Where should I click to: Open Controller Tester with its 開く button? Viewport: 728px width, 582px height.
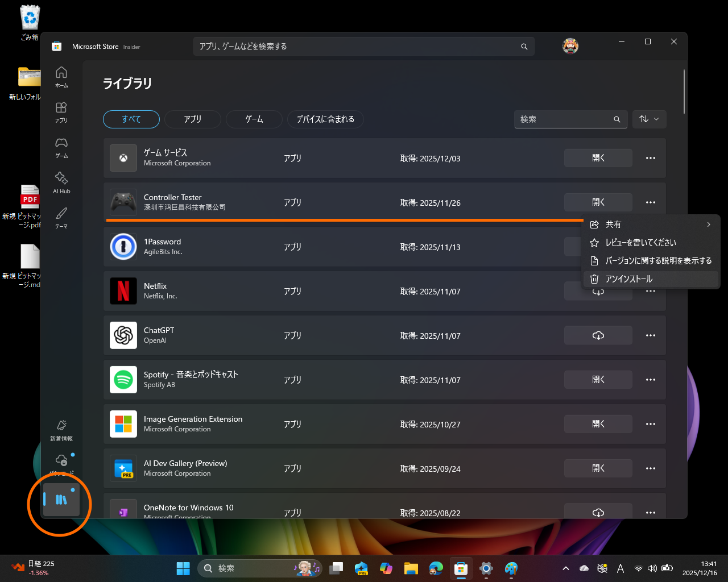[598, 202]
